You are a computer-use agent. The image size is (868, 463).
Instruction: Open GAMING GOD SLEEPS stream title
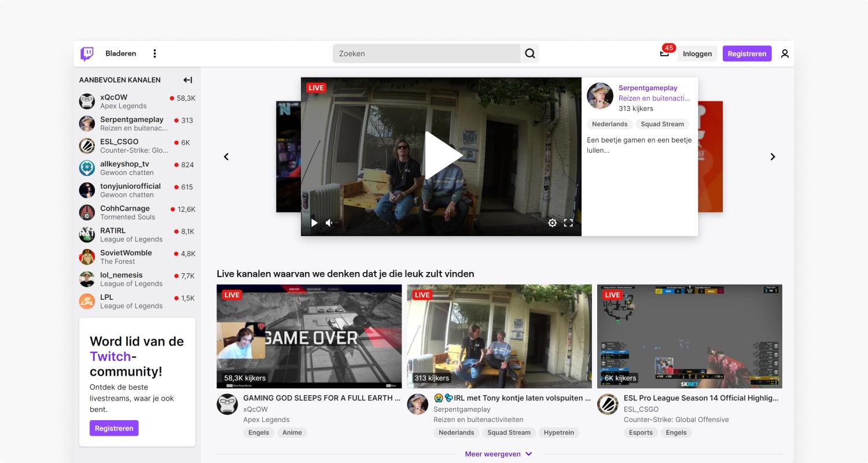[x=322, y=398]
